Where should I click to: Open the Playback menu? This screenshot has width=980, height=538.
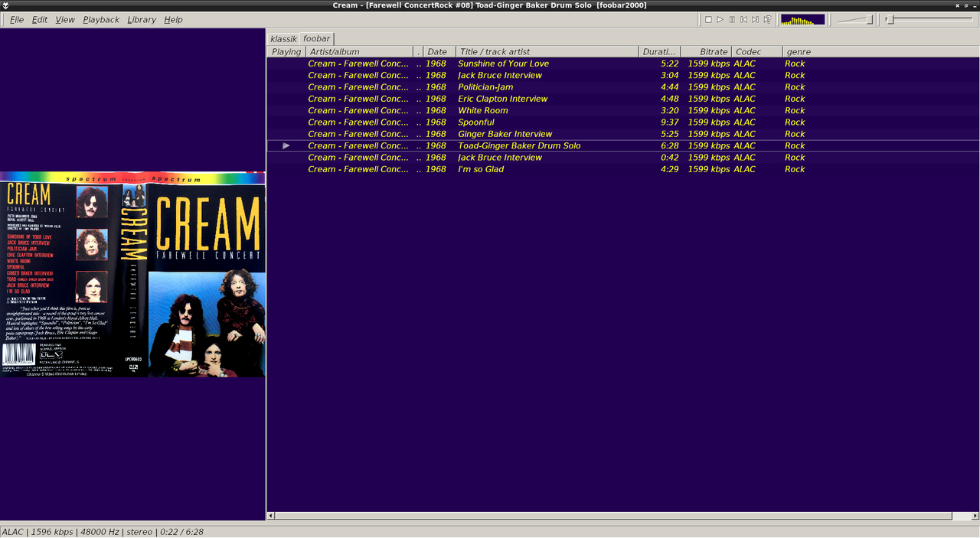pyautogui.click(x=101, y=19)
